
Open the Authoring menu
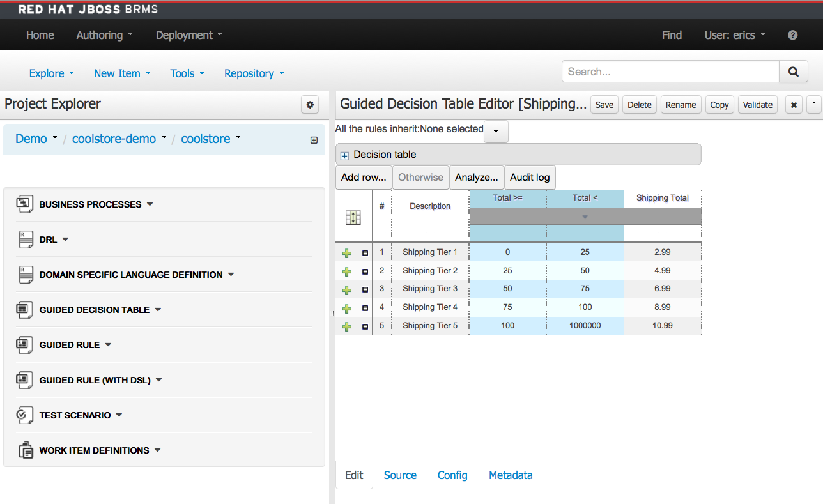[104, 35]
